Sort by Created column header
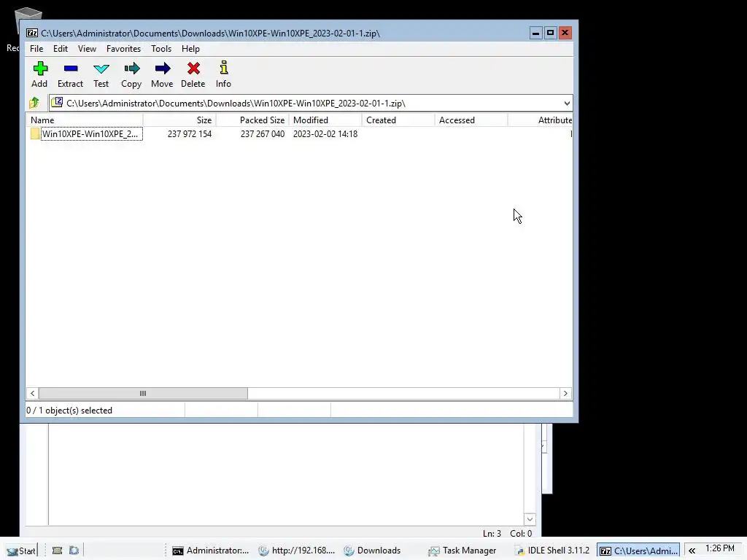 point(398,120)
